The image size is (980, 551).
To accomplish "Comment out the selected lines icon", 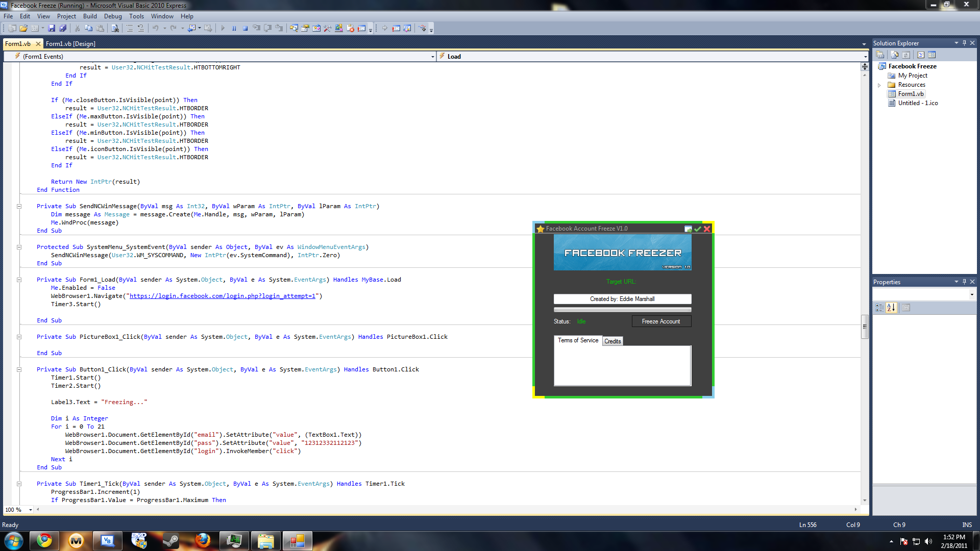I will coord(130,28).
